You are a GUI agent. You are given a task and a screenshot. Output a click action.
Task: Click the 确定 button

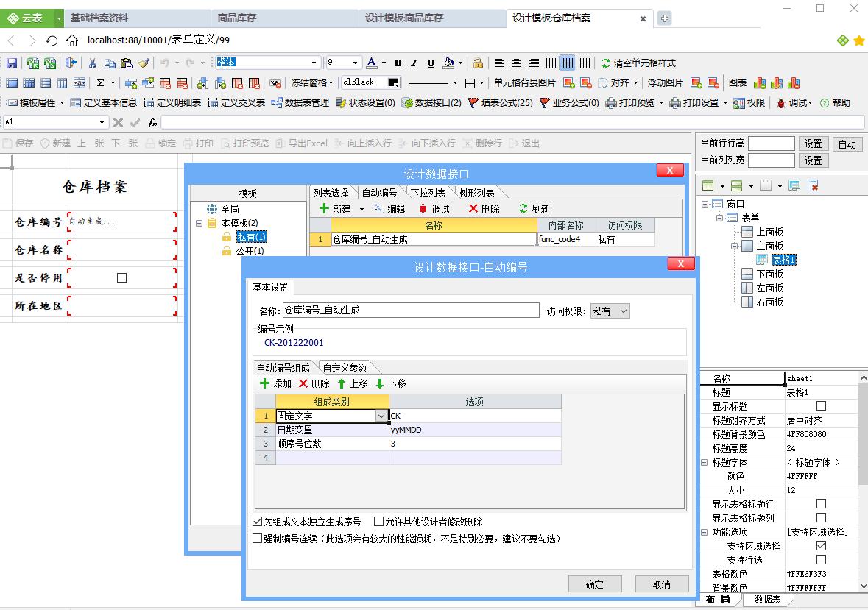tap(595, 584)
